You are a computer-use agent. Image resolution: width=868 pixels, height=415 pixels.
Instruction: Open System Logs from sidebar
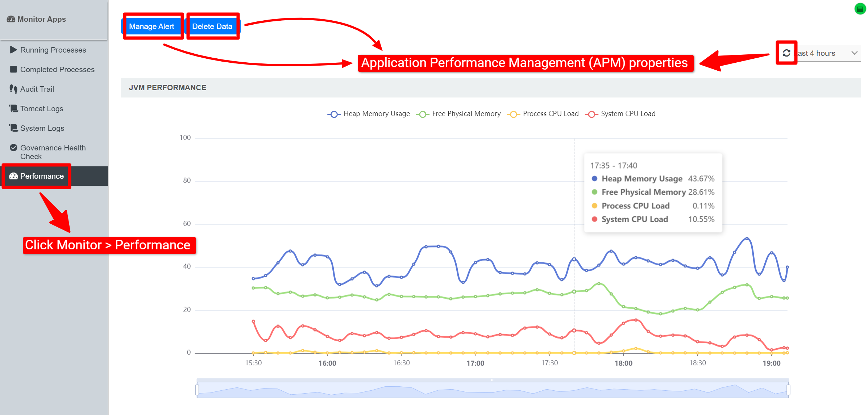click(x=42, y=128)
